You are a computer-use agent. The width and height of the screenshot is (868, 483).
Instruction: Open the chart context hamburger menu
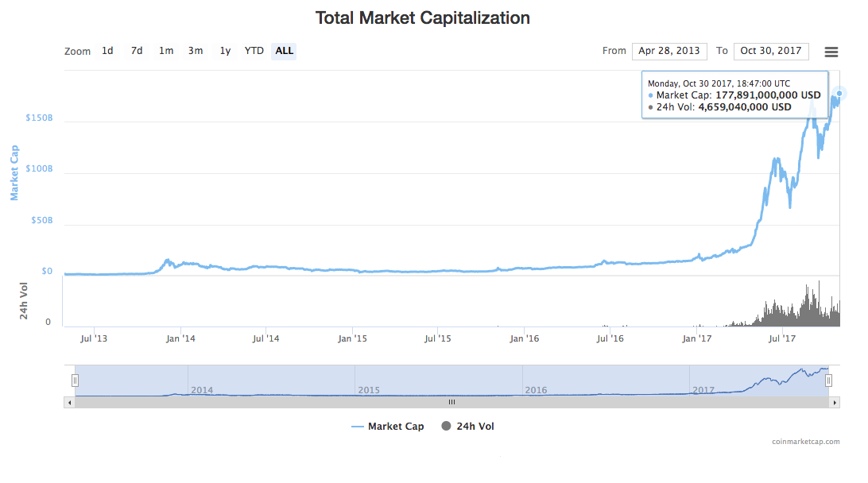coord(831,52)
